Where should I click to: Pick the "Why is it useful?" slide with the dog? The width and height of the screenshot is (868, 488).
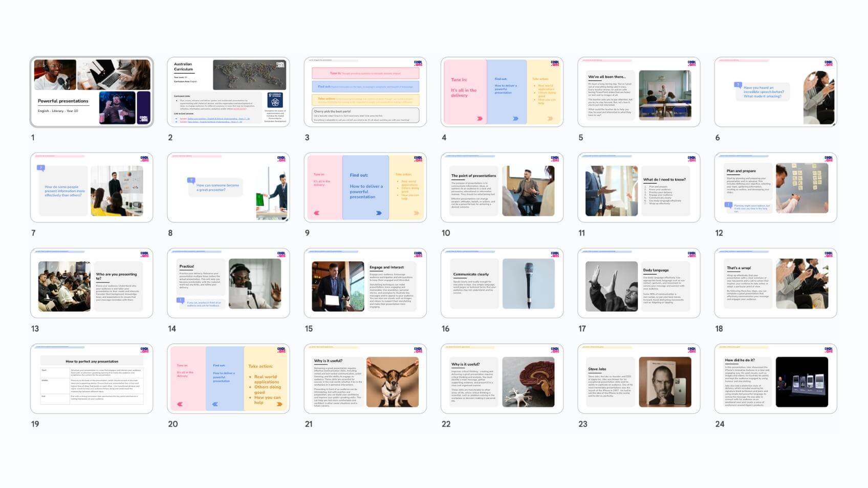coord(365,379)
